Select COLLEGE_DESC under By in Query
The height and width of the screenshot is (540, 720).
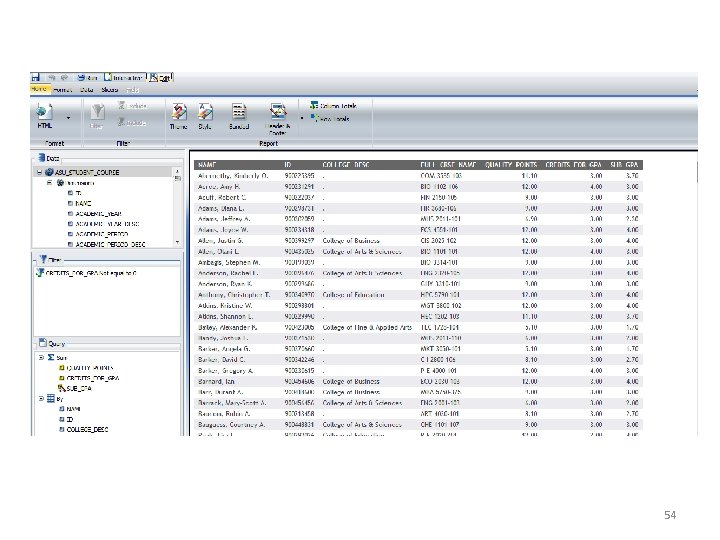coord(84,429)
